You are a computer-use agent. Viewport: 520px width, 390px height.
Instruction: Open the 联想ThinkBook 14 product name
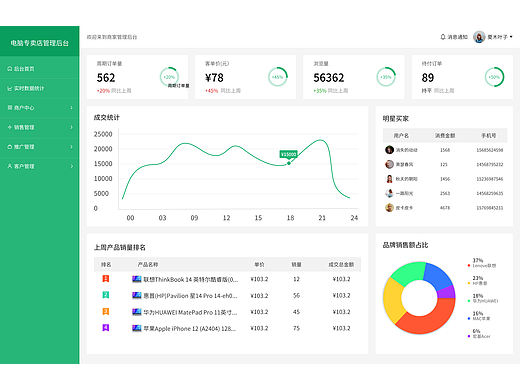(x=191, y=279)
